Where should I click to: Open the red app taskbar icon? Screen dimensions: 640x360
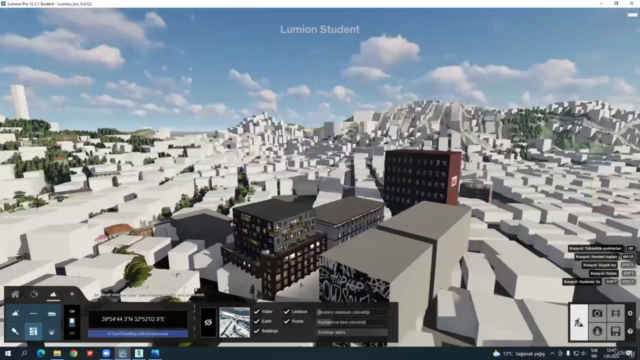(90, 353)
